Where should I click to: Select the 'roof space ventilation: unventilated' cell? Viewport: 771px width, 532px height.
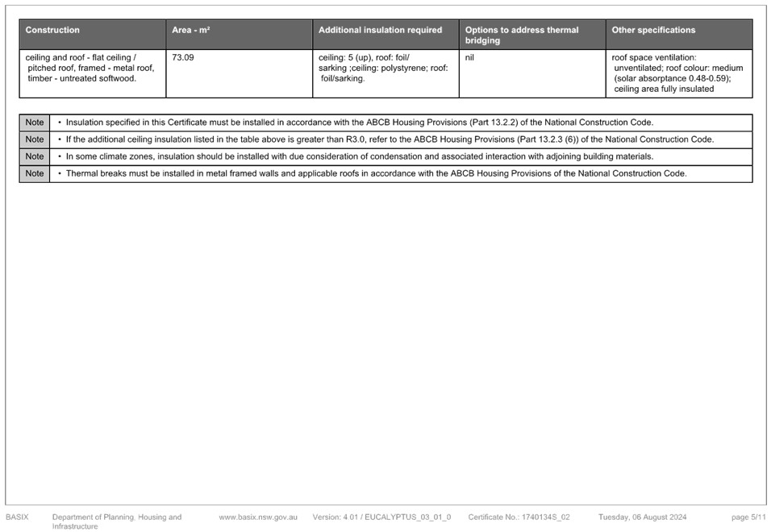pyautogui.click(x=679, y=73)
